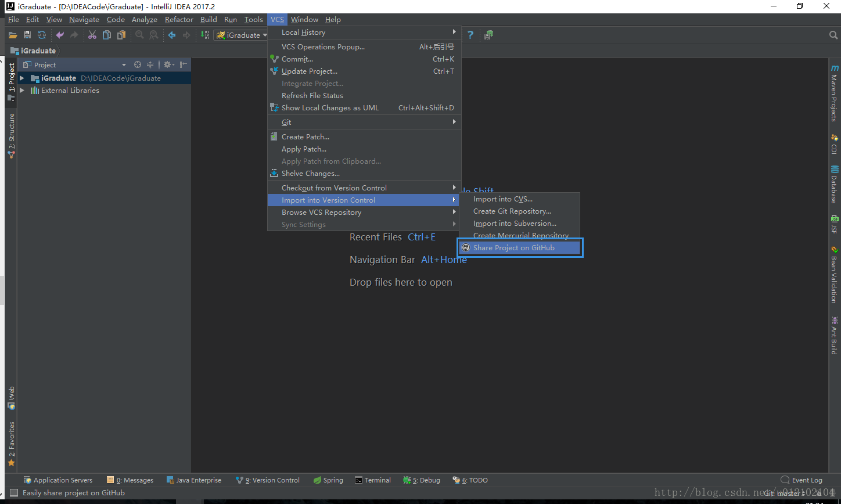
Task: Expand Browse VCS Repository submenu
Action: click(364, 212)
